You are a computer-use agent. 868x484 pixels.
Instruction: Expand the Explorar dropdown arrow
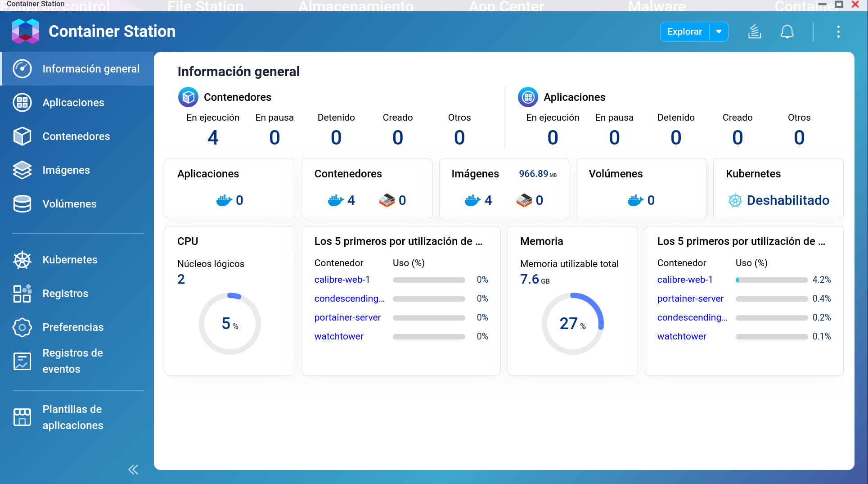tap(719, 32)
